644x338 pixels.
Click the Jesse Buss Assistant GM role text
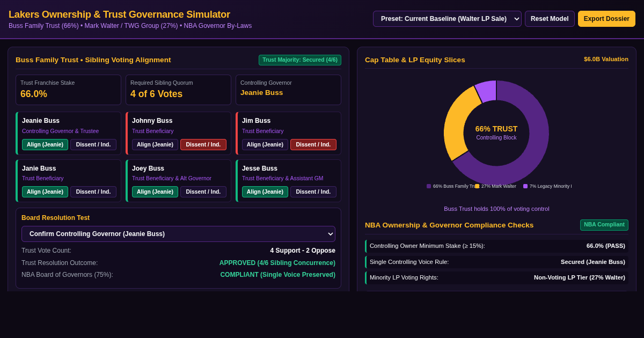tap(282, 178)
